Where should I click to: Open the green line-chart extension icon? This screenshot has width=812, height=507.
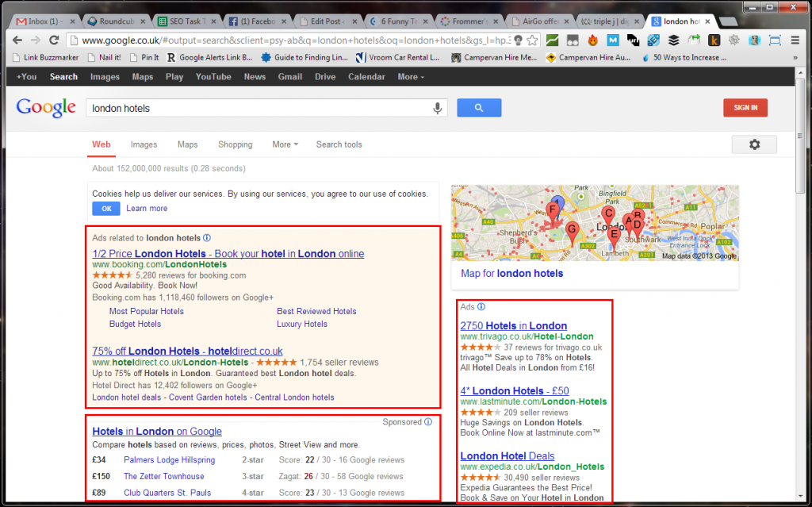point(553,40)
